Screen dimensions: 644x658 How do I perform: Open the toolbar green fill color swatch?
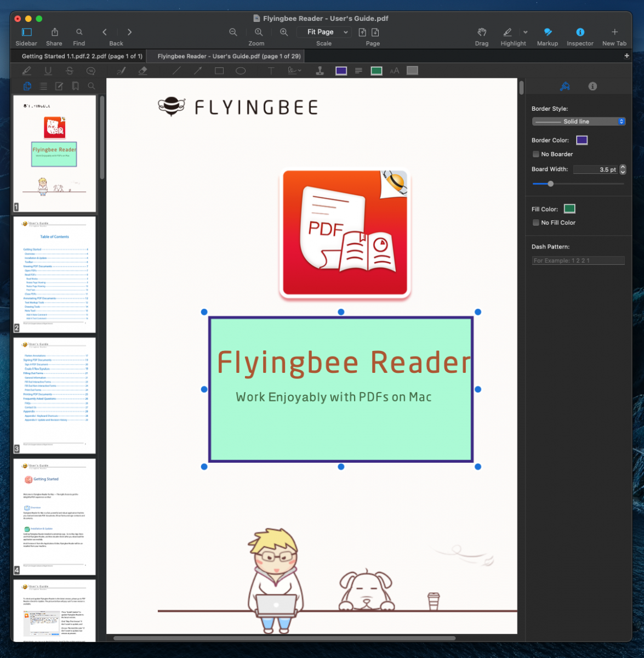(x=377, y=71)
